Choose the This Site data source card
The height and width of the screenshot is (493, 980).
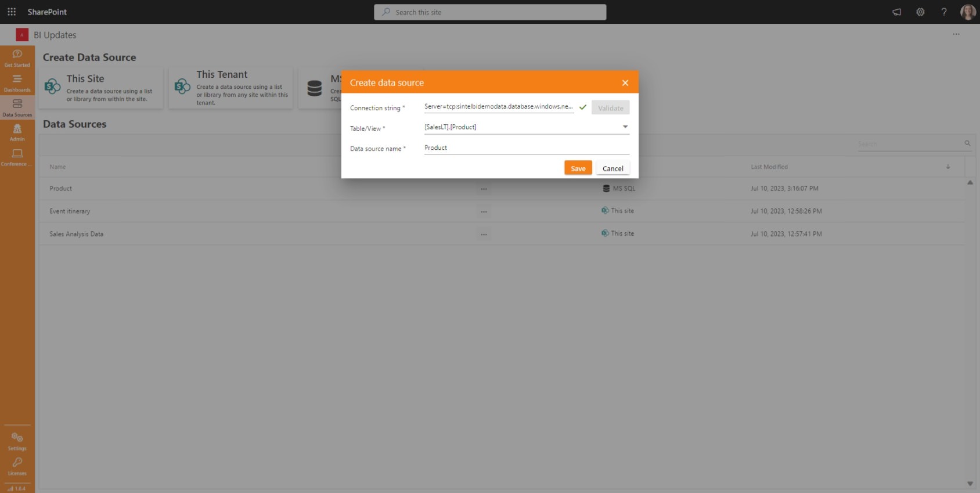click(101, 88)
